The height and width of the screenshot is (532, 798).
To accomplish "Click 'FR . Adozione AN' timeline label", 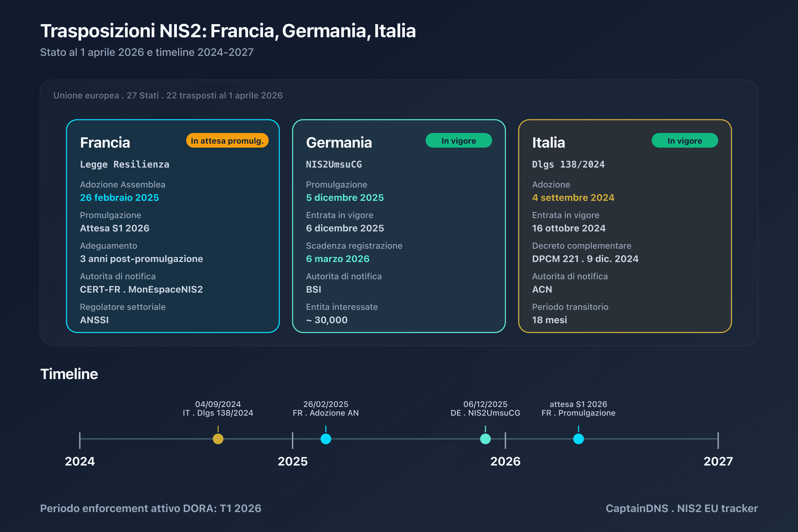I will (x=326, y=413).
